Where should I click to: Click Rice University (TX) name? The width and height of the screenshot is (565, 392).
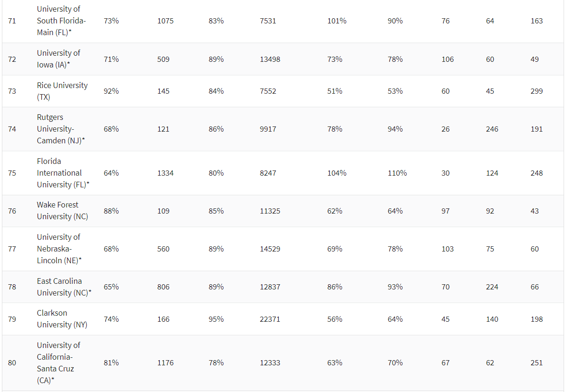click(x=62, y=91)
